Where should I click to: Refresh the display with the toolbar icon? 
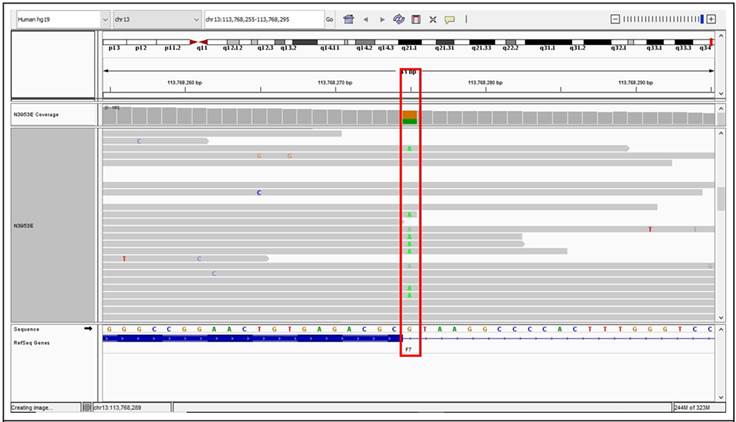tap(399, 19)
